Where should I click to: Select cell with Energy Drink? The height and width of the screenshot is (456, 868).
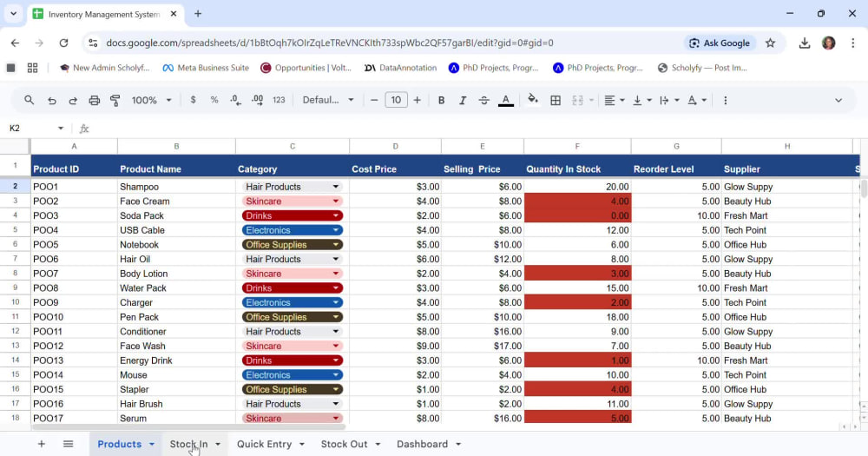tap(176, 360)
